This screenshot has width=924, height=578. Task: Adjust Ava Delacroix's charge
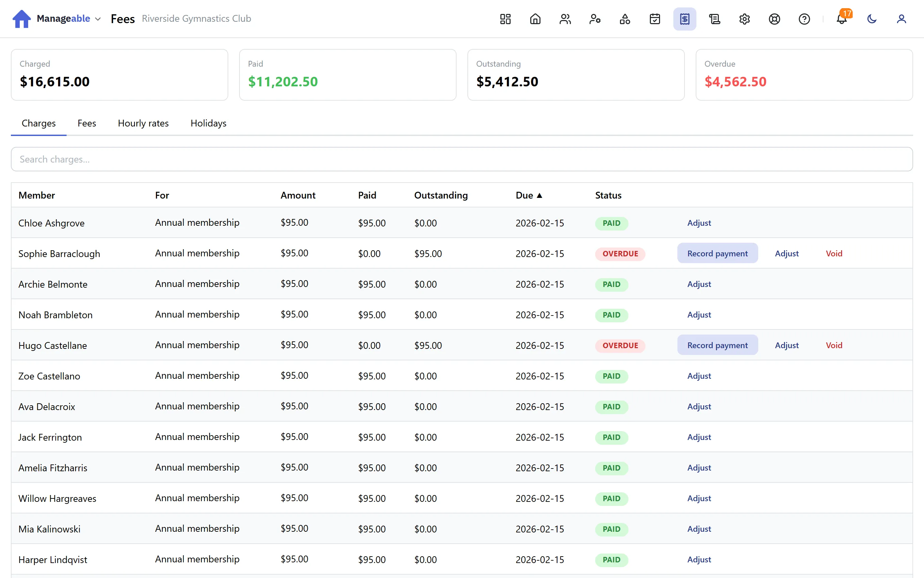click(699, 406)
